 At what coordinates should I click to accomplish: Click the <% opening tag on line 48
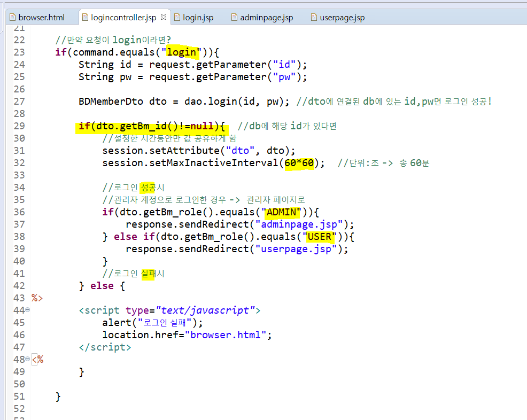tap(37, 360)
